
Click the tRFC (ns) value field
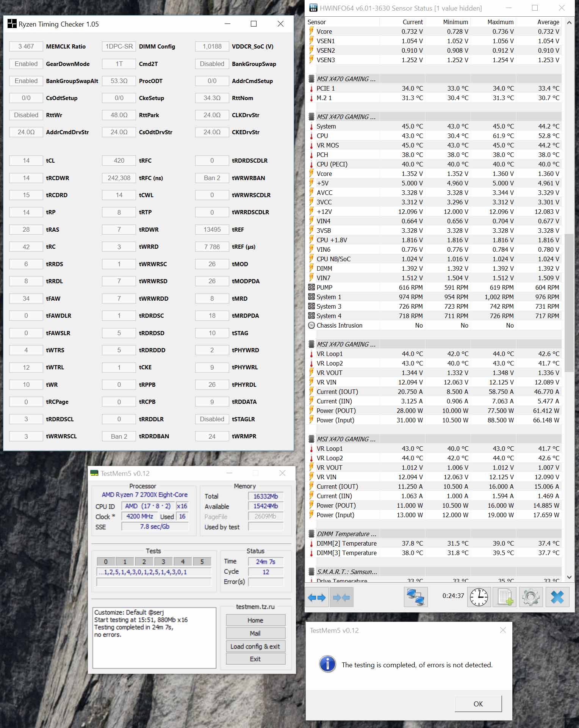click(x=119, y=178)
